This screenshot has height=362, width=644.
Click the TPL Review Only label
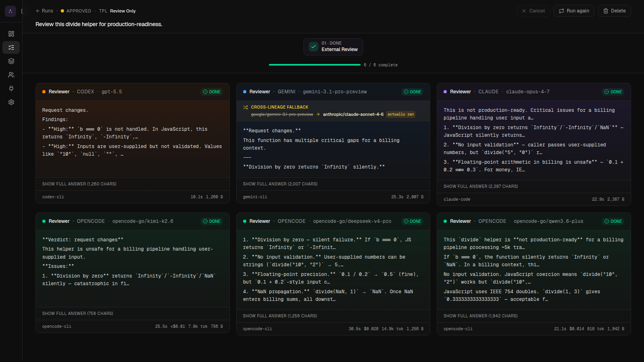click(x=117, y=11)
